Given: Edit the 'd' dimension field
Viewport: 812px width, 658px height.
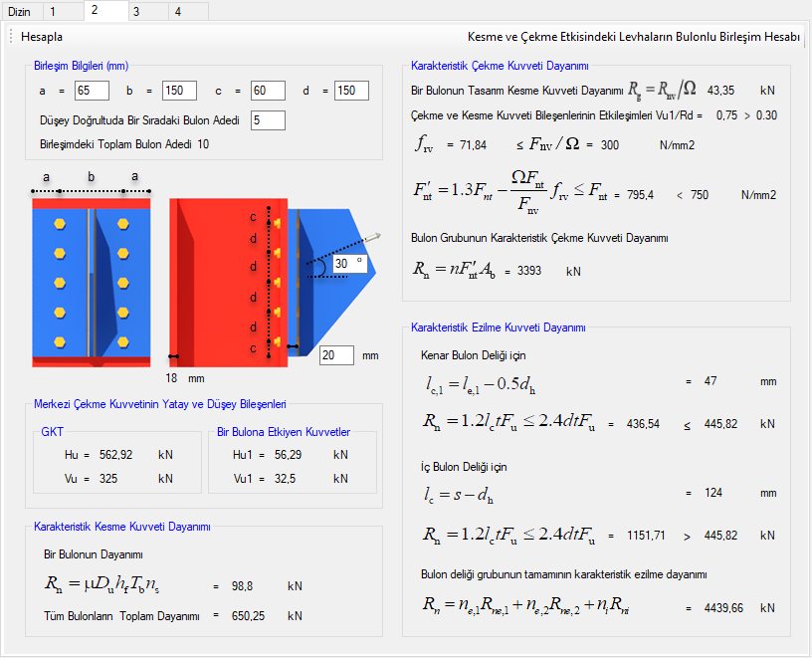Looking at the screenshot, I should (x=351, y=91).
